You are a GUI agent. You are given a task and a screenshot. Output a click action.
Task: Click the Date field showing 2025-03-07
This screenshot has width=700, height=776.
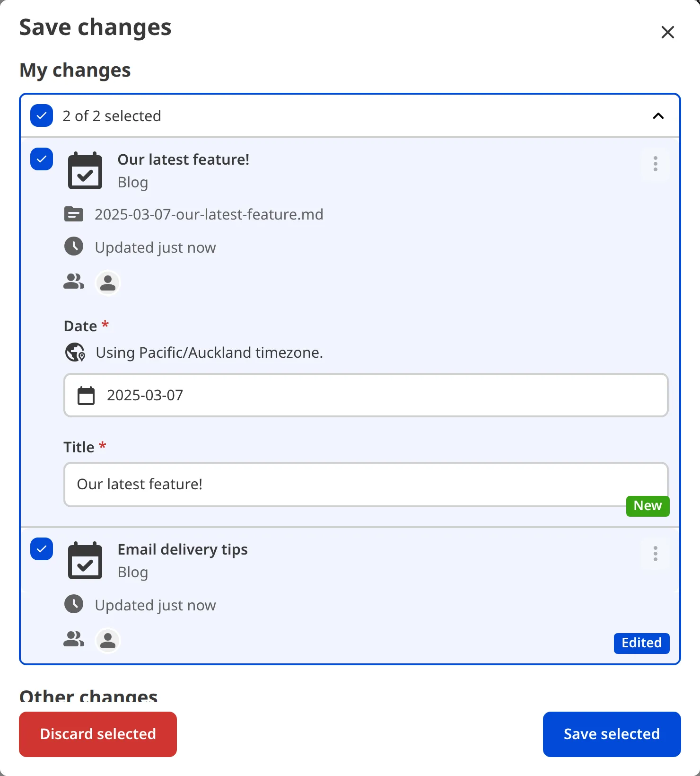(x=366, y=395)
